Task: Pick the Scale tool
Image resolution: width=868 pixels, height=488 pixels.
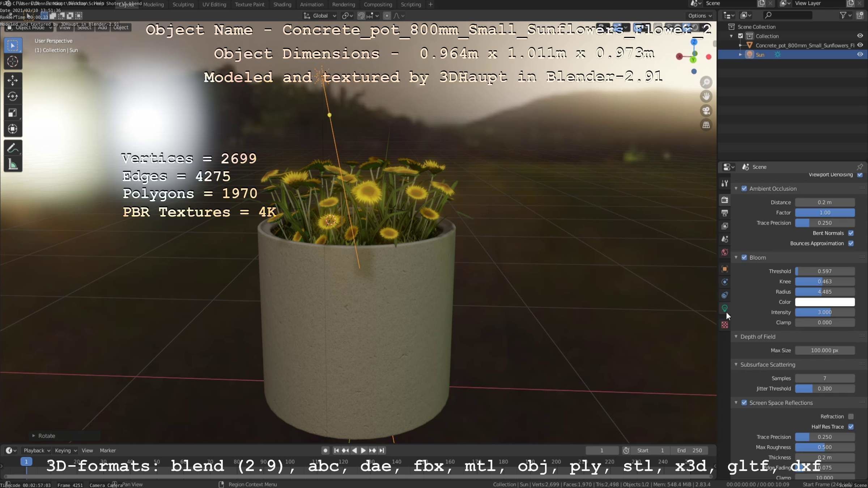Action: click(13, 113)
